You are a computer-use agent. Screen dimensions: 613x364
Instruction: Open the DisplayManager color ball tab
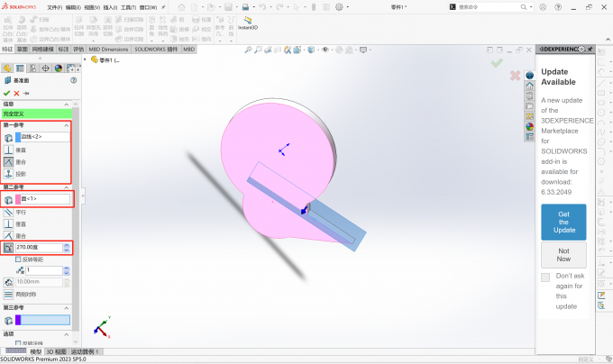point(59,68)
